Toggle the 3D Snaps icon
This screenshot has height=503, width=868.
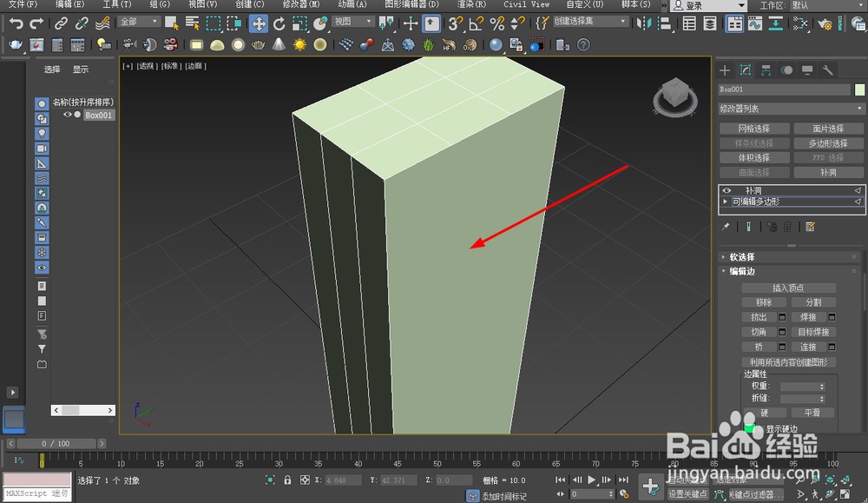455,23
